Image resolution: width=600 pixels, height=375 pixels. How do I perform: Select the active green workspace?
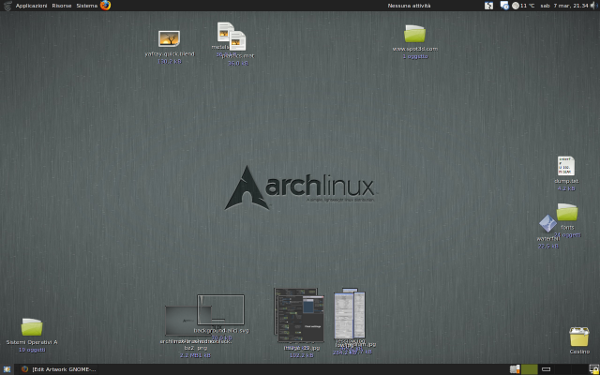(x=529, y=369)
